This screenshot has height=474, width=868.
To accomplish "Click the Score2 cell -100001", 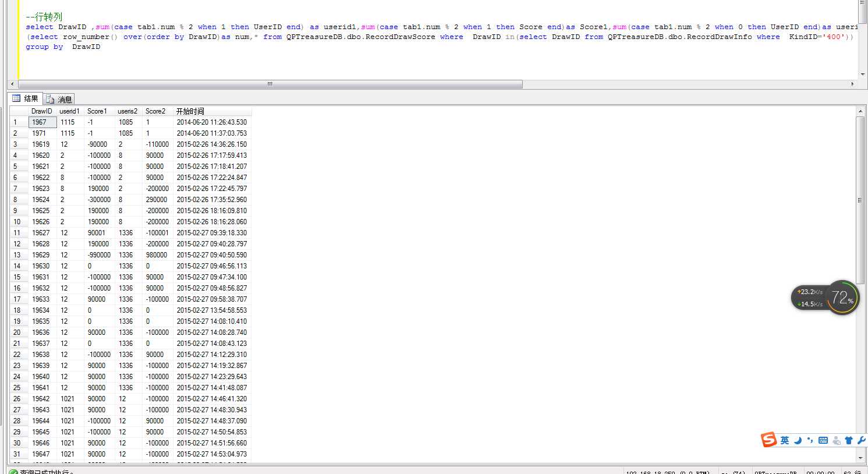I will click(x=158, y=233).
